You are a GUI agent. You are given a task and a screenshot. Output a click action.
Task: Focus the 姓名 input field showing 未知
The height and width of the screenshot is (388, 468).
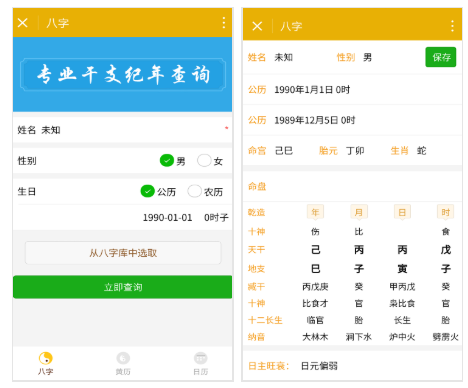click(123, 130)
